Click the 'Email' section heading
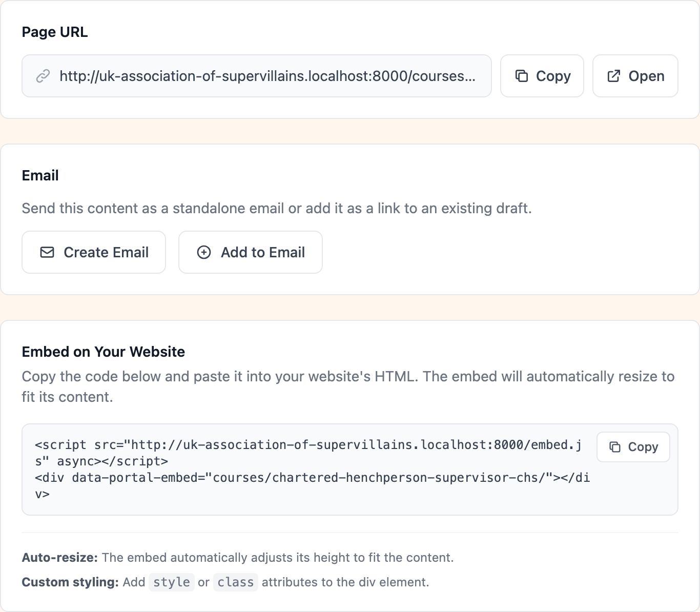This screenshot has width=700, height=612. (40, 175)
